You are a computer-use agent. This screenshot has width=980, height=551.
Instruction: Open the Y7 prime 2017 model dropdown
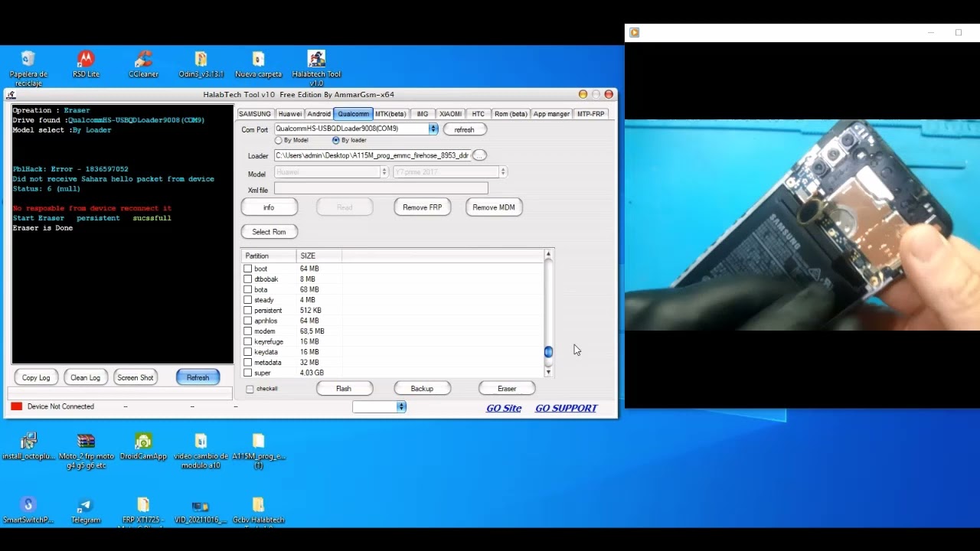[x=502, y=172]
